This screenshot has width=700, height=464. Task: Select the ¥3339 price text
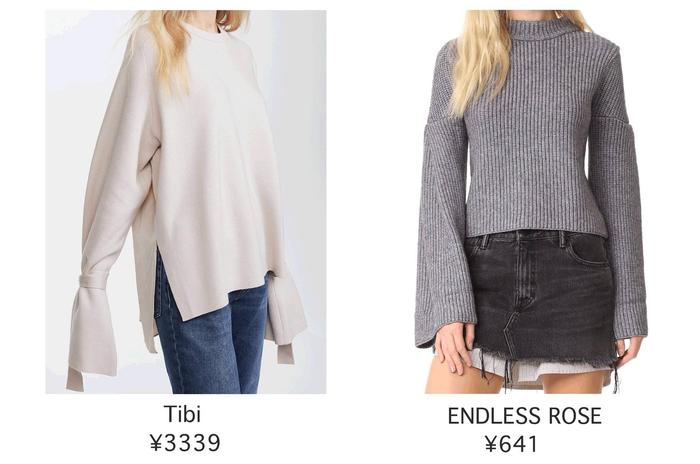(185, 443)
